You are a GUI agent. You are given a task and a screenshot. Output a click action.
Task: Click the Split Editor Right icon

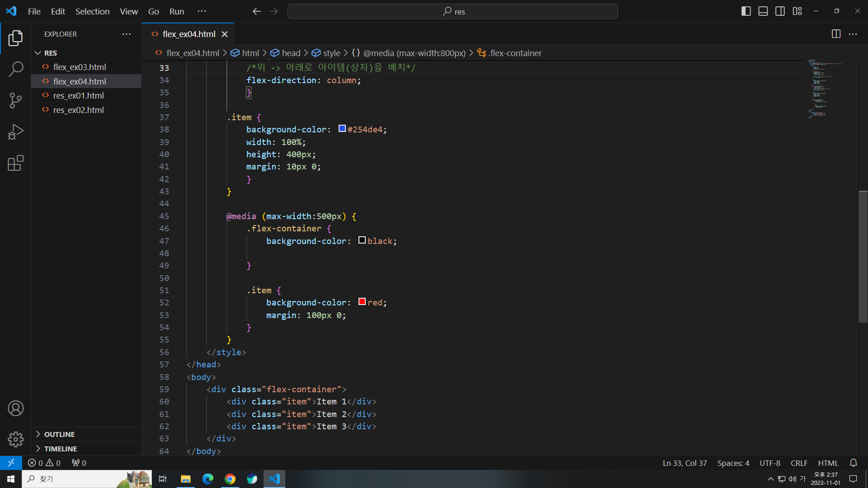pos(836,34)
